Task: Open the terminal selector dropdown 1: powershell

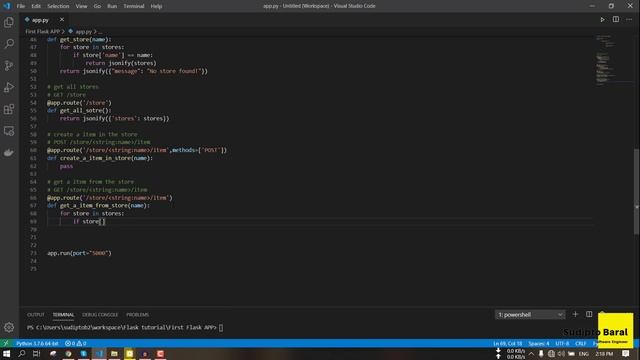Action: [530, 314]
